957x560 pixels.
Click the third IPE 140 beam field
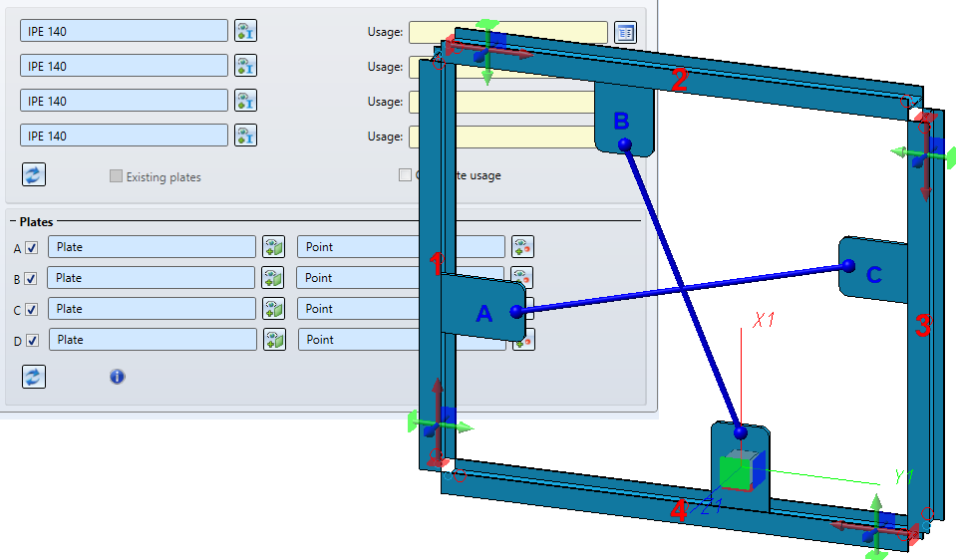(124, 100)
